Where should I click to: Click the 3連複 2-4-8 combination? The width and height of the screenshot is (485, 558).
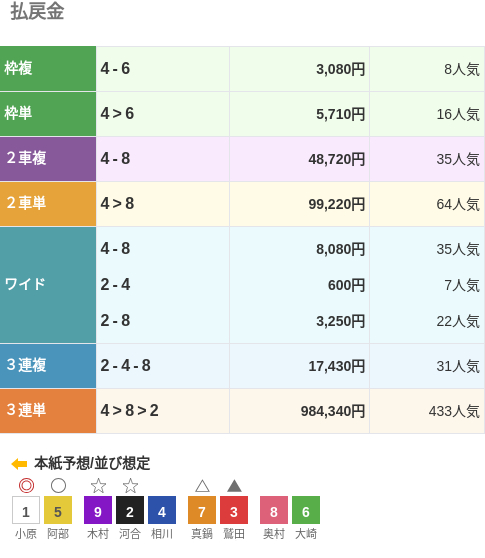pyautogui.click(x=126, y=365)
